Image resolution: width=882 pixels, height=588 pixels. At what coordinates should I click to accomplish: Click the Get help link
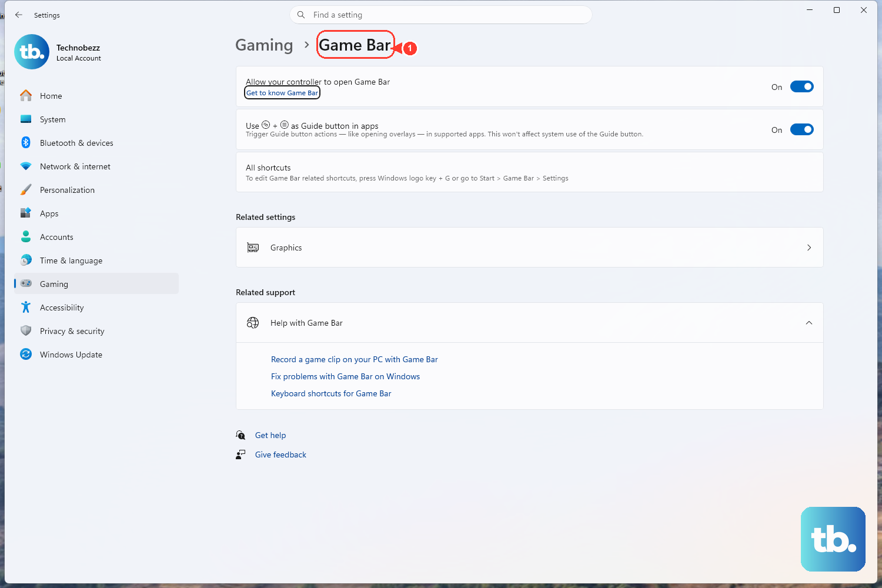[x=270, y=435]
